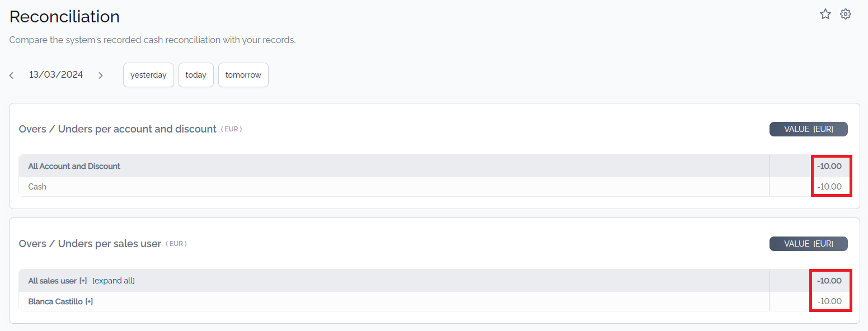Click the expand all link
868x331 pixels.
(x=114, y=281)
